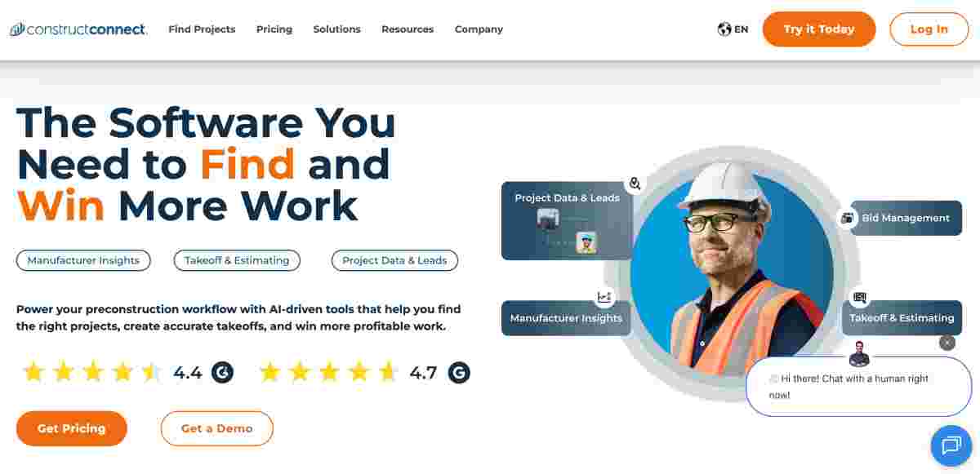This screenshot has width=980, height=474.
Task: Click the Takeoff & Estimating card icon
Action: [858, 298]
